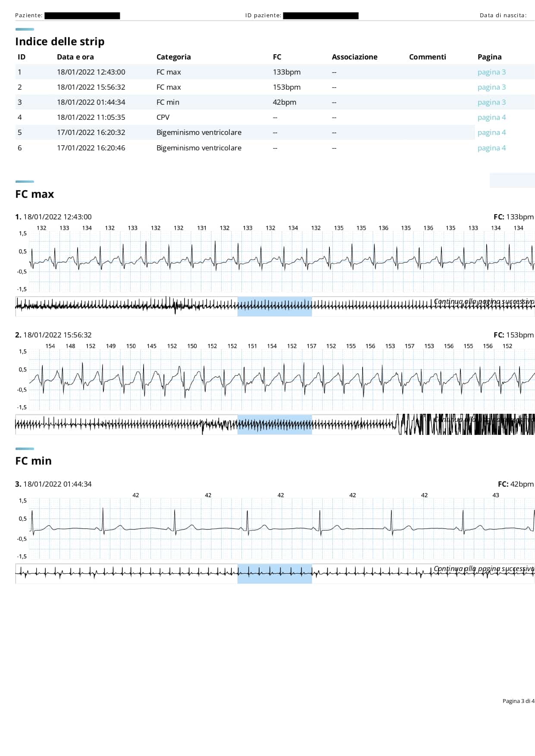Click the pagina 3 link in the 153bpm row

(491, 87)
